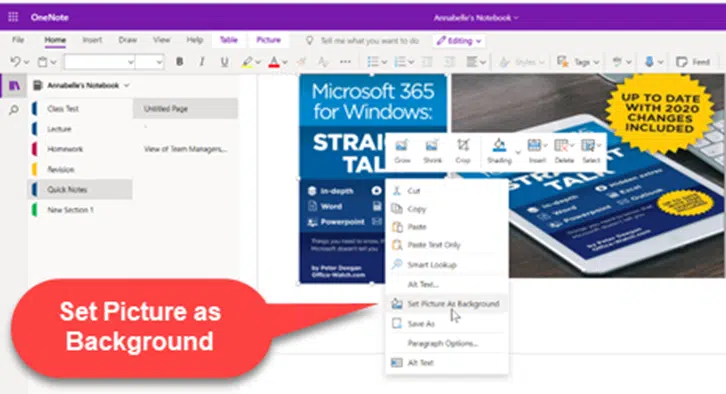
Task: Click the sidebar Search magnifier icon
Action: pos(14,110)
